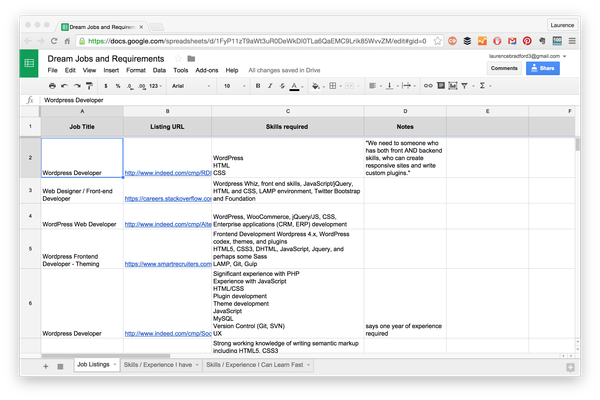
Task: Add a new sheet with plus button
Action: (46, 366)
